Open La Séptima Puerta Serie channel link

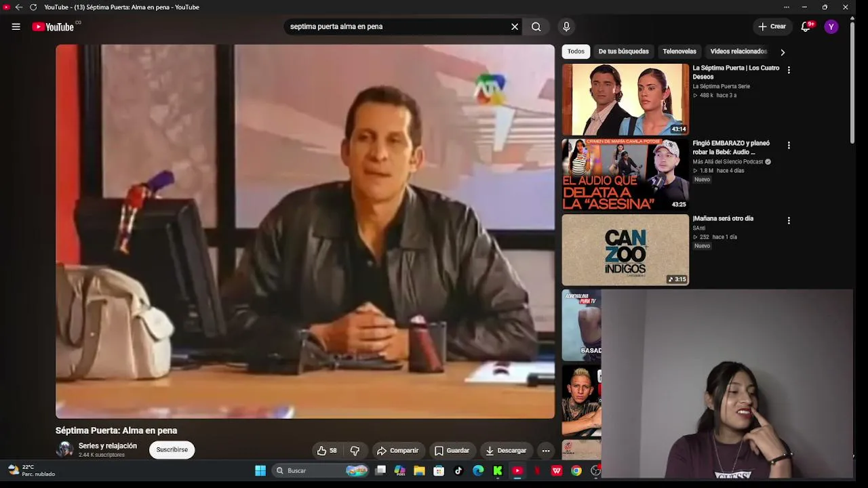721,87
